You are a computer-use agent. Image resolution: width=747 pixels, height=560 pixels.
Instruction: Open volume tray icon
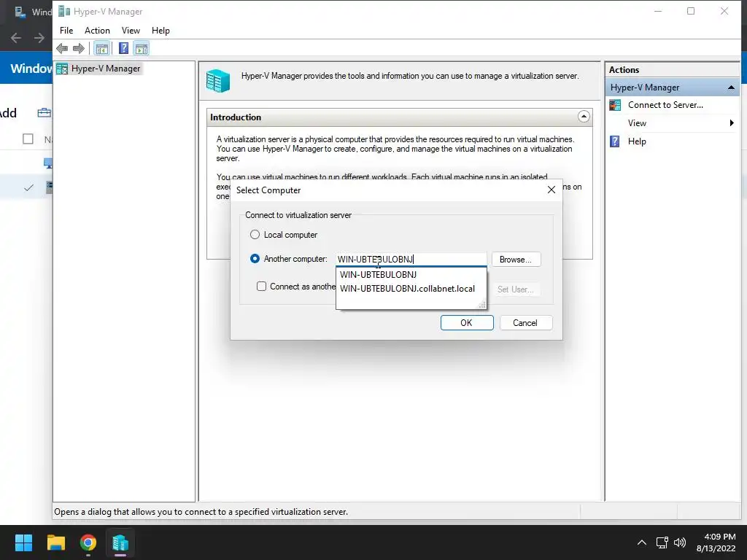(680, 542)
